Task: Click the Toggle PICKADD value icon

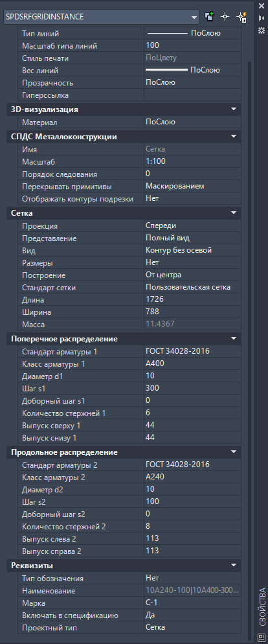Action: (209, 17)
